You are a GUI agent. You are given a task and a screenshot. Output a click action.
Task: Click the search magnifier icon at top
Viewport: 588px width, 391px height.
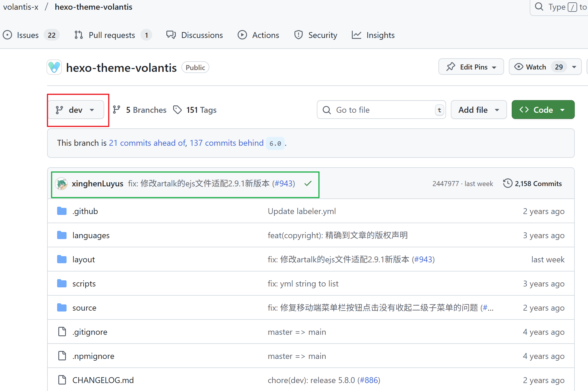coord(539,7)
